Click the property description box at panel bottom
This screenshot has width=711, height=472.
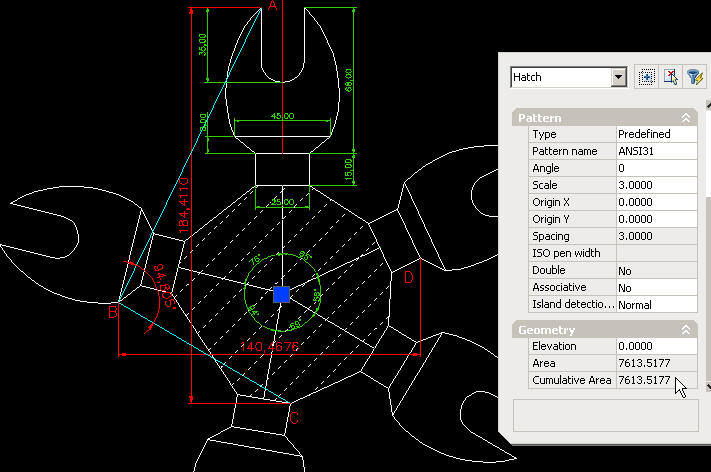click(x=606, y=415)
